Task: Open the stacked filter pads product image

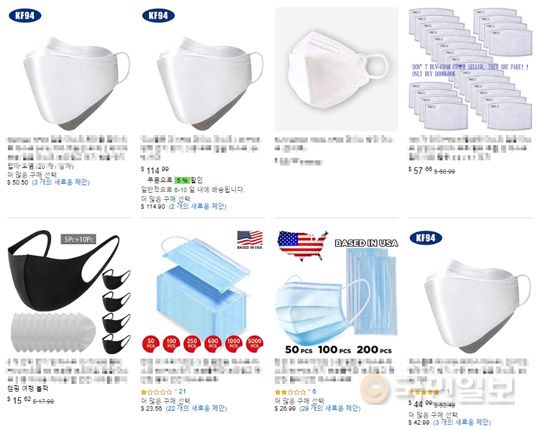Action: 470,69
